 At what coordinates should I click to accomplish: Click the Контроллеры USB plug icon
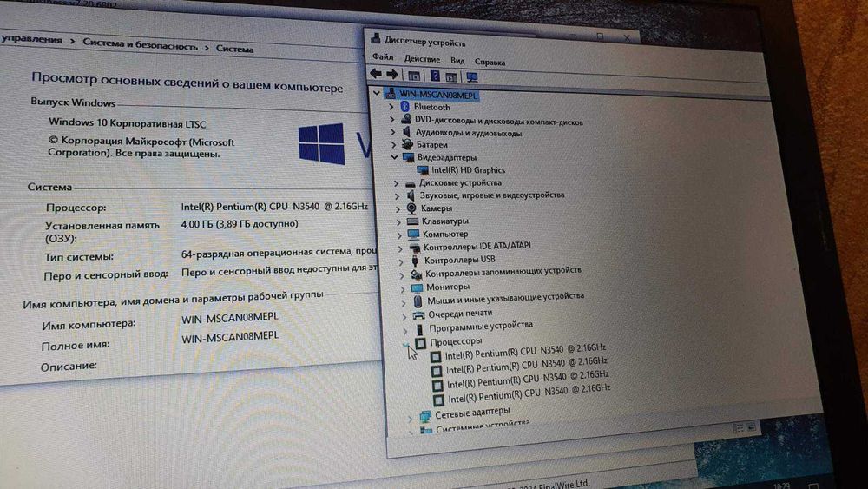click(415, 260)
